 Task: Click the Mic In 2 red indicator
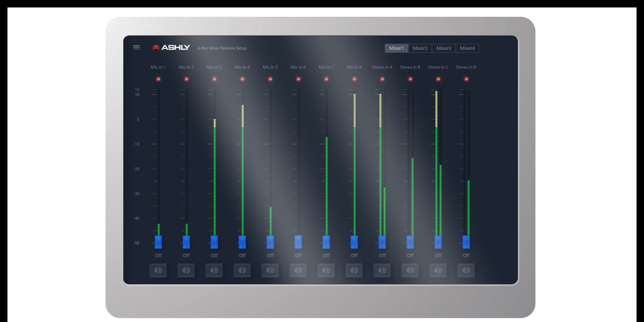pyautogui.click(x=186, y=79)
